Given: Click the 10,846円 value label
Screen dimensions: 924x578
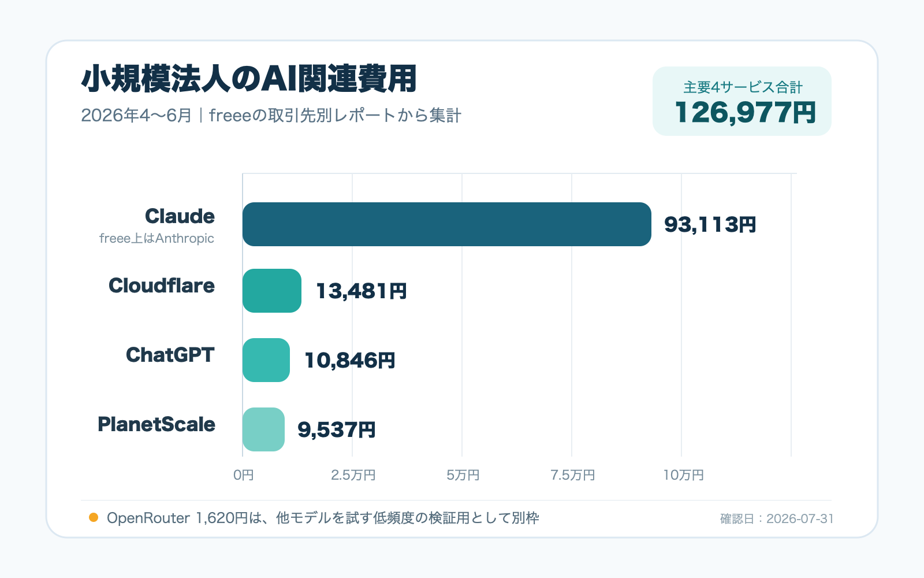Looking at the screenshot, I should click(x=349, y=360).
